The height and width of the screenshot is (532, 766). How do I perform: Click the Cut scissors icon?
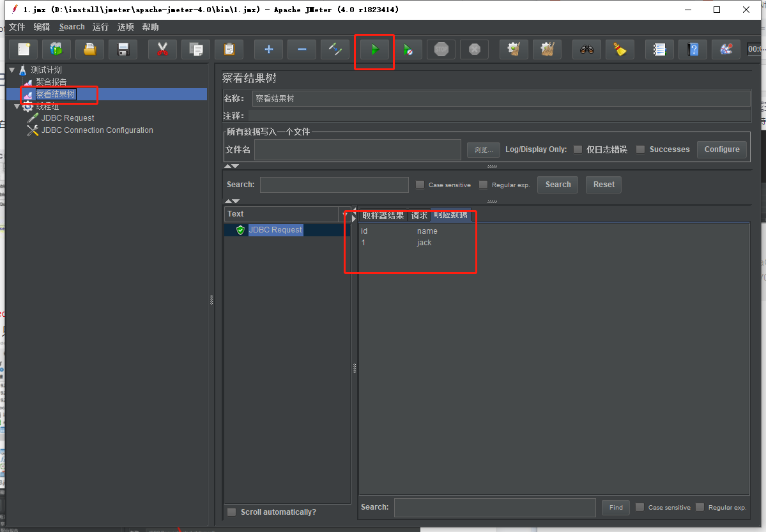[x=162, y=49]
